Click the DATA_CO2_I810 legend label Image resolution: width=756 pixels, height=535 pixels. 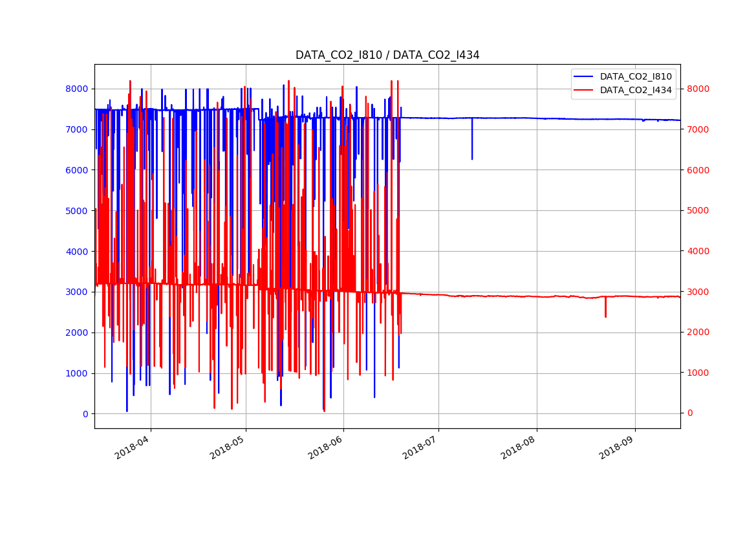pos(635,76)
